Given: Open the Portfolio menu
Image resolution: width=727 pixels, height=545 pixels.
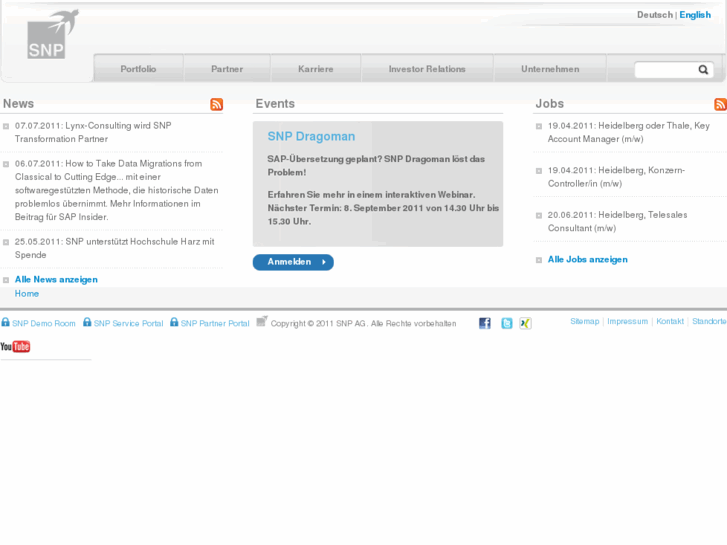Looking at the screenshot, I should click(138, 69).
